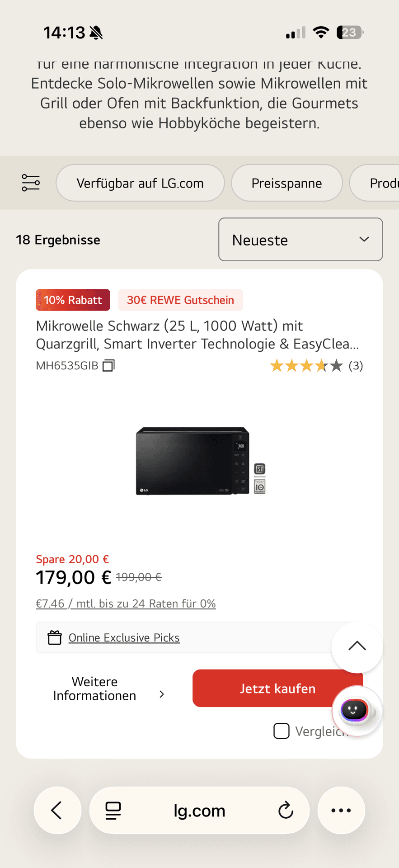This screenshot has width=399, height=868.
Task: Open browser three-dot menu
Action: pyautogui.click(x=341, y=811)
